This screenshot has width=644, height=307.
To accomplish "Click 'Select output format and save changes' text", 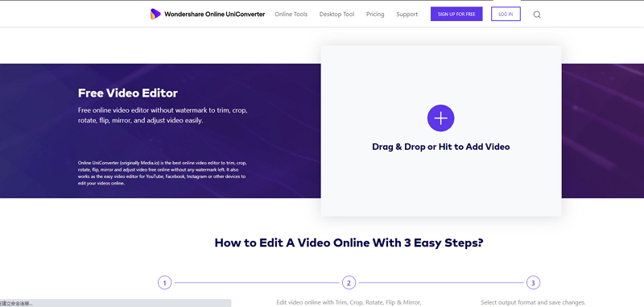I will (x=533, y=302).
